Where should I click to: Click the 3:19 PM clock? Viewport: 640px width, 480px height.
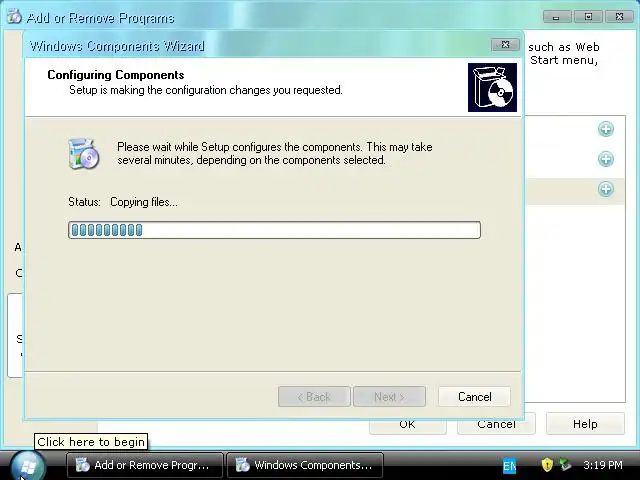coord(603,465)
